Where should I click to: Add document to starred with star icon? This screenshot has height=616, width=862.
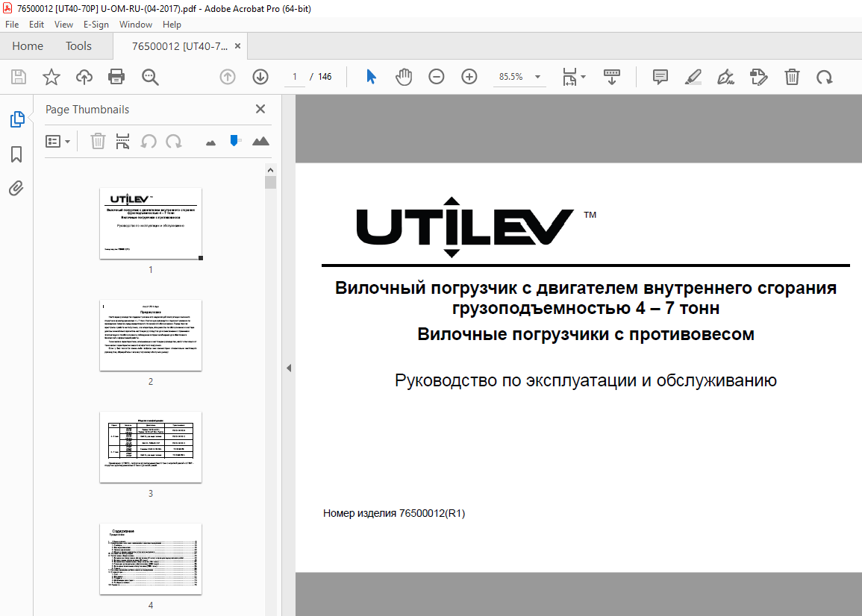coord(51,77)
